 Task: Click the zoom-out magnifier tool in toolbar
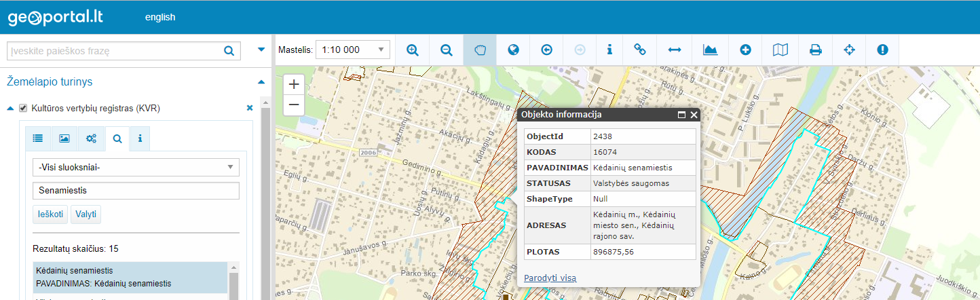[447, 50]
